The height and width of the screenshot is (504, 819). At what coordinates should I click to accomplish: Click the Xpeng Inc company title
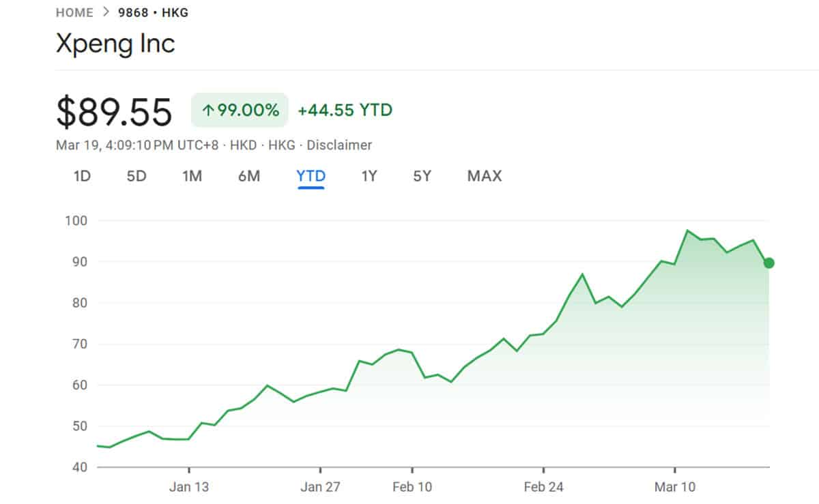click(x=116, y=44)
